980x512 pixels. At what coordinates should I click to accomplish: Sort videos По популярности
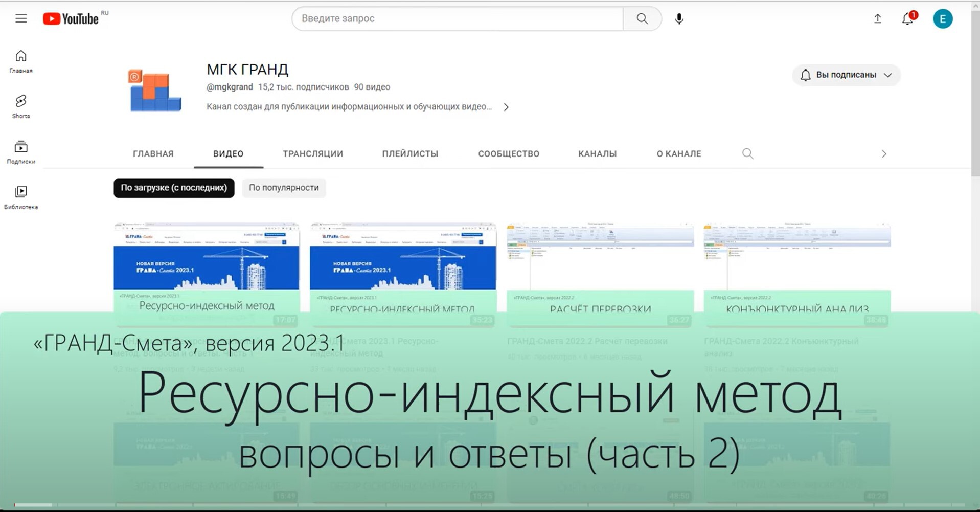pyautogui.click(x=284, y=188)
